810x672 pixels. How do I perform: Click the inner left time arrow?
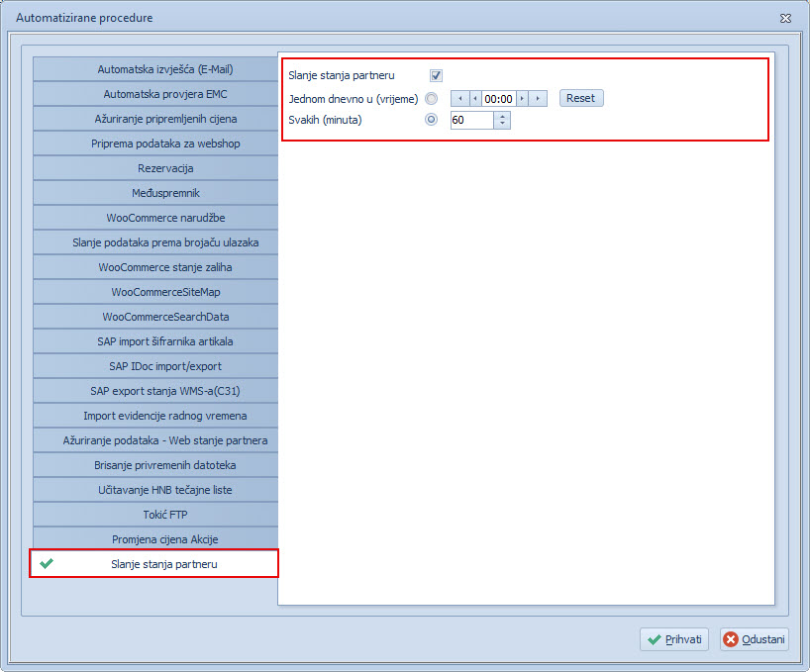pos(474,99)
